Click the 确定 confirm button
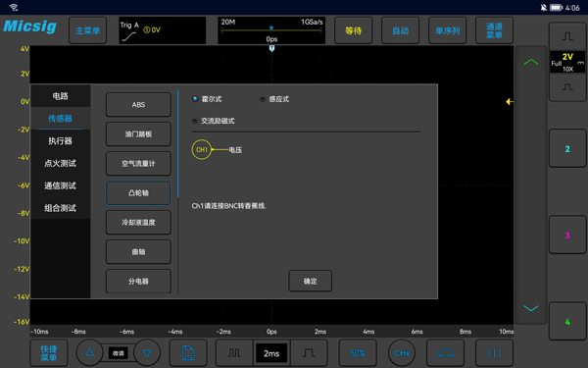The image size is (588, 368). 310,281
